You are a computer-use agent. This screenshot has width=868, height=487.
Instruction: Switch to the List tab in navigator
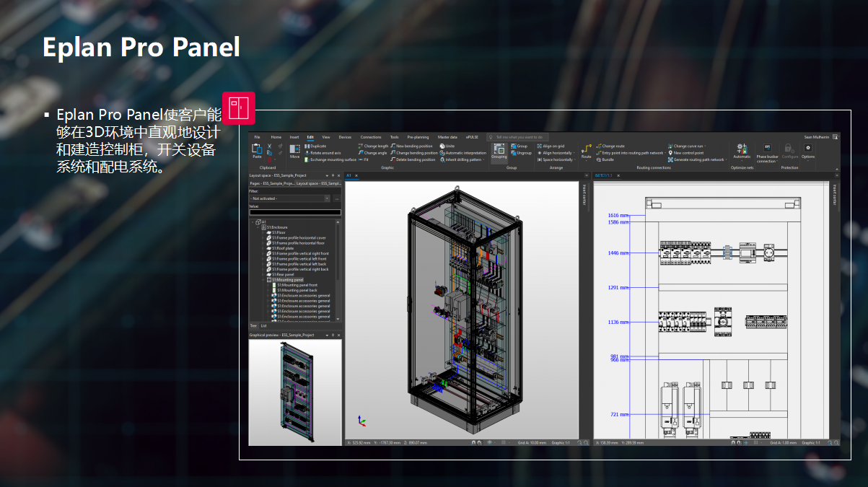pos(263,325)
